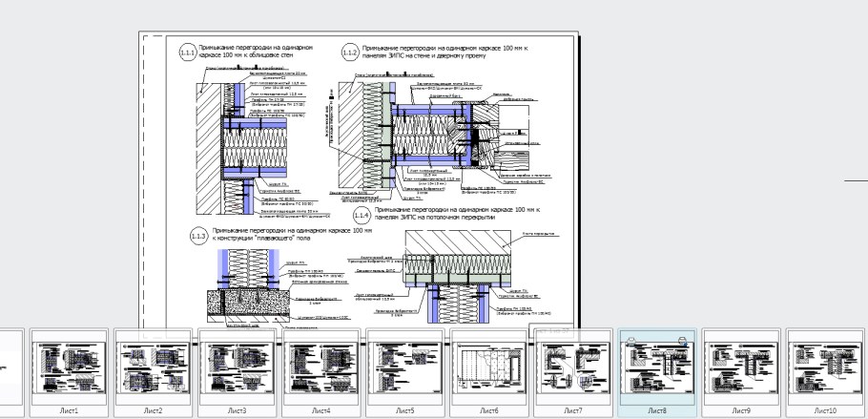Open the Лист7 layout preview
The image size is (868, 419).
tap(572, 369)
